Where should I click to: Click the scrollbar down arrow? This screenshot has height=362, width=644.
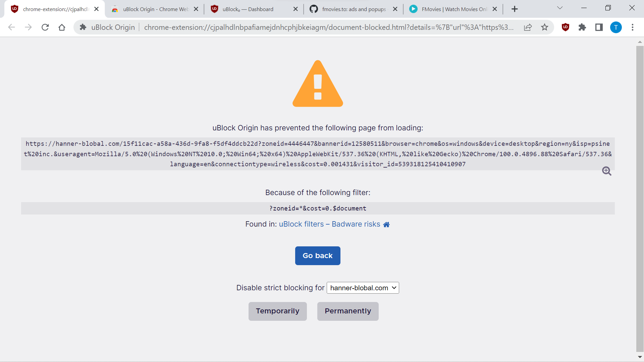pos(640,357)
